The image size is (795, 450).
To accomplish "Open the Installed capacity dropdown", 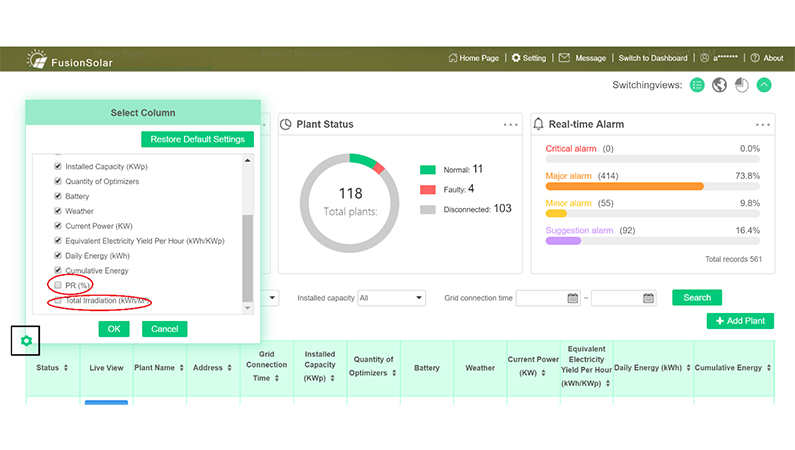I will tap(391, 298).
